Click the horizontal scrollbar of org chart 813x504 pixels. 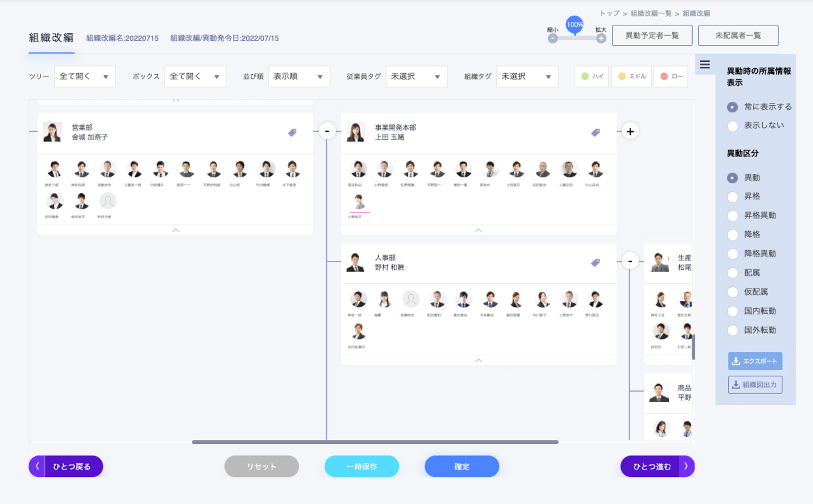coord(375,442)
